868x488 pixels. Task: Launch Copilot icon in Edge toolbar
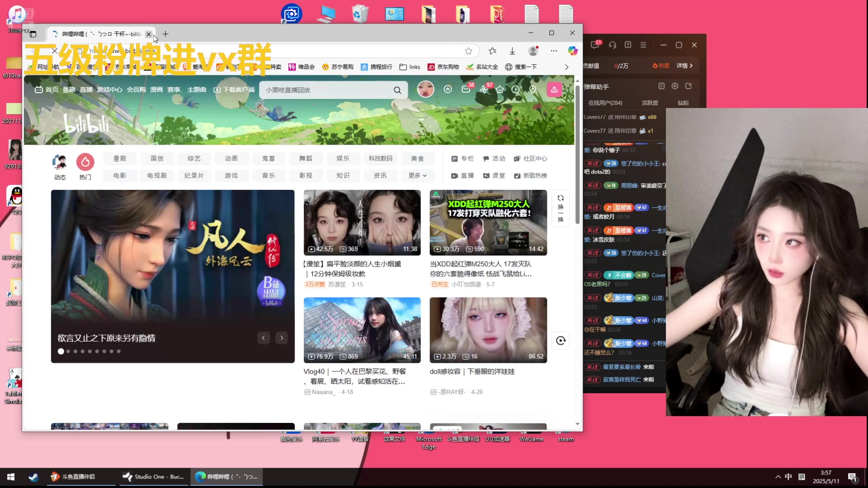[x=573, y=51]
